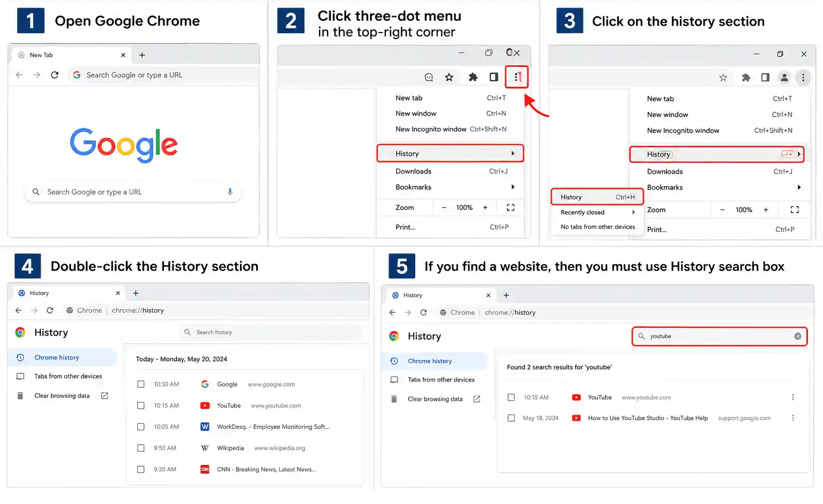Decrease zoom with minus in step 2 menu
The width and height of the screenshot is (823, 504).
(444, 208)
